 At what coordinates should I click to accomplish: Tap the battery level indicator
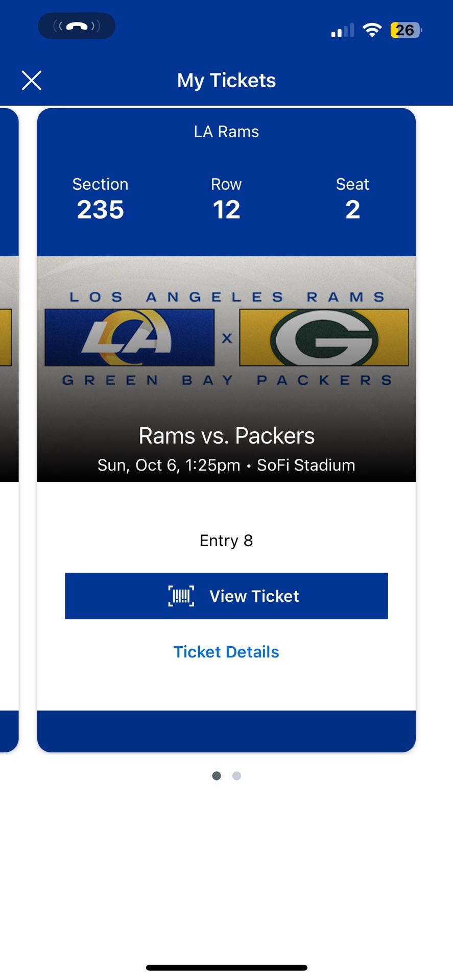[406, 30]
